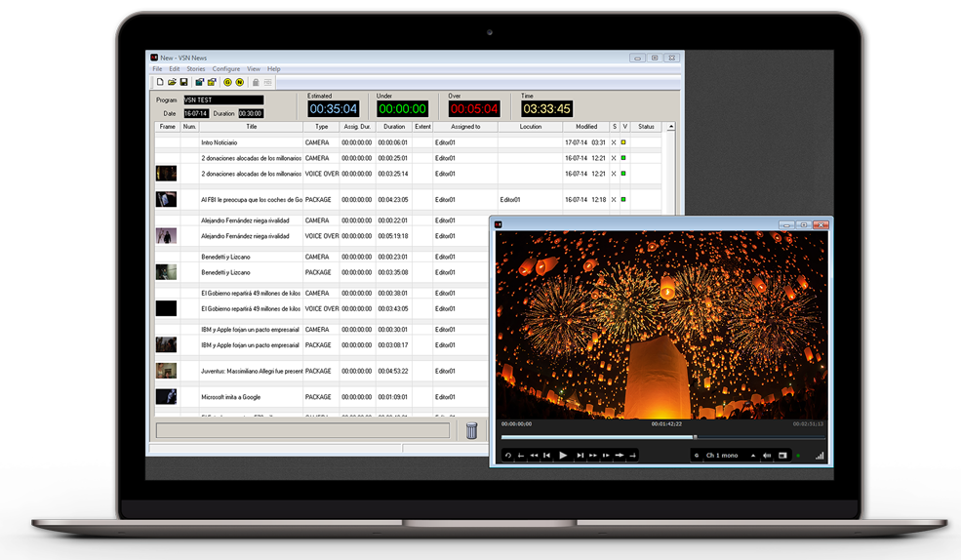Select the Intro Noticiario story title
The height and width of the screenshot is (560, 961).
click(x=219, y=142)
